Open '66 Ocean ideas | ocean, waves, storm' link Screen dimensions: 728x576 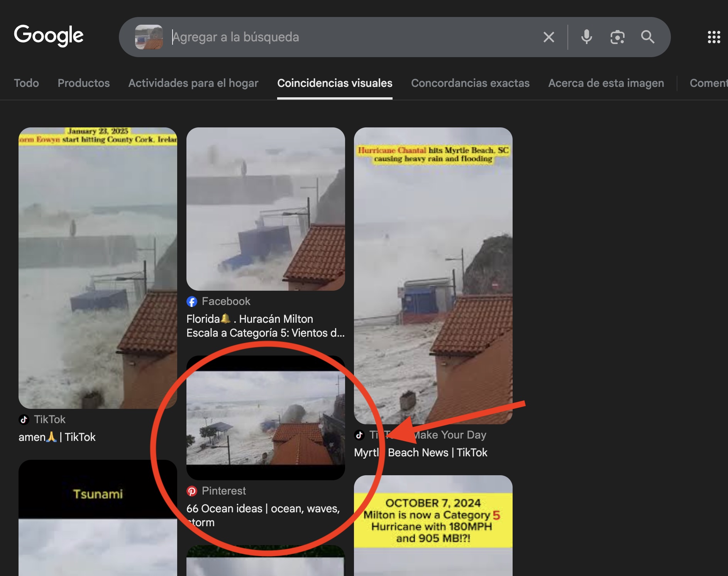(x=263, y=515)
